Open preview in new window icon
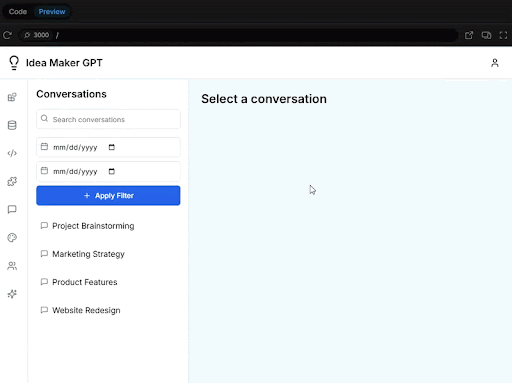Screen dimensions: 512x383 [469, 35]
